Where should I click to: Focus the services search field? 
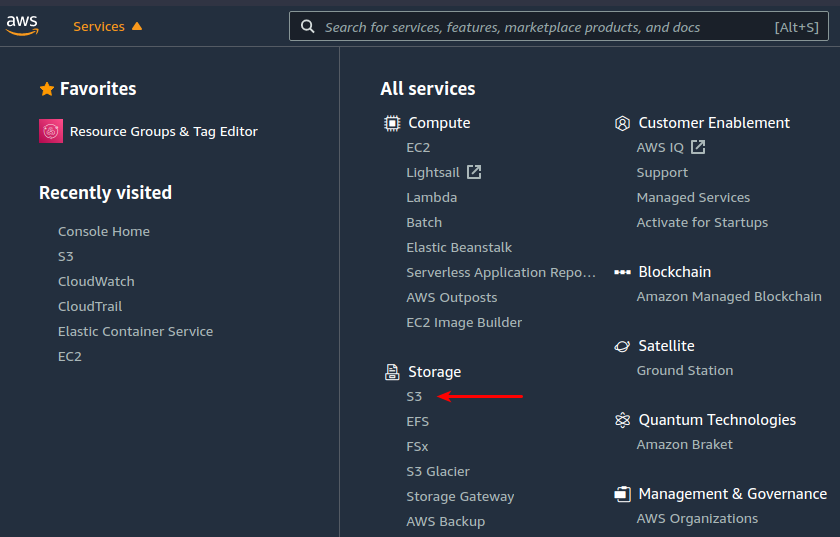coord(559,26)
